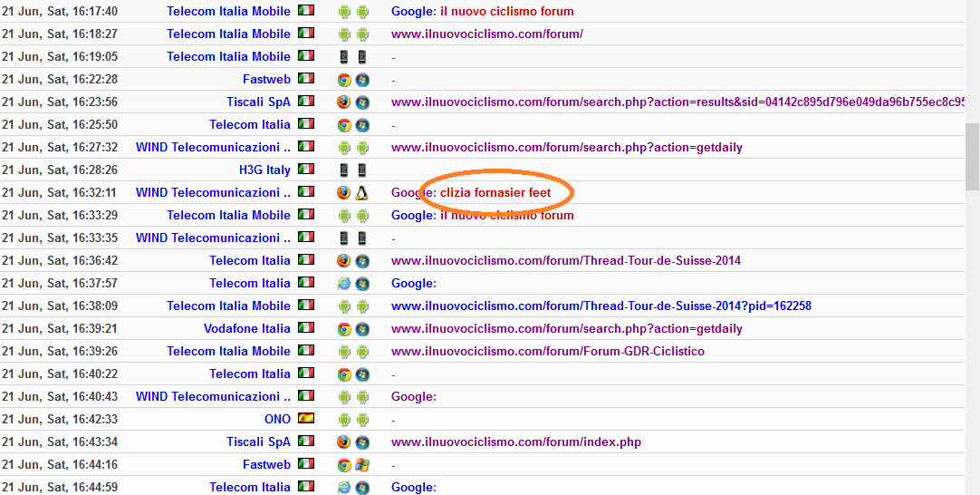Image resolution: width=980 pixels, height=495 pixels.
Task: Click the Spanish flag next to ONO
Action: pyautogui.click(x=306, y=418)
